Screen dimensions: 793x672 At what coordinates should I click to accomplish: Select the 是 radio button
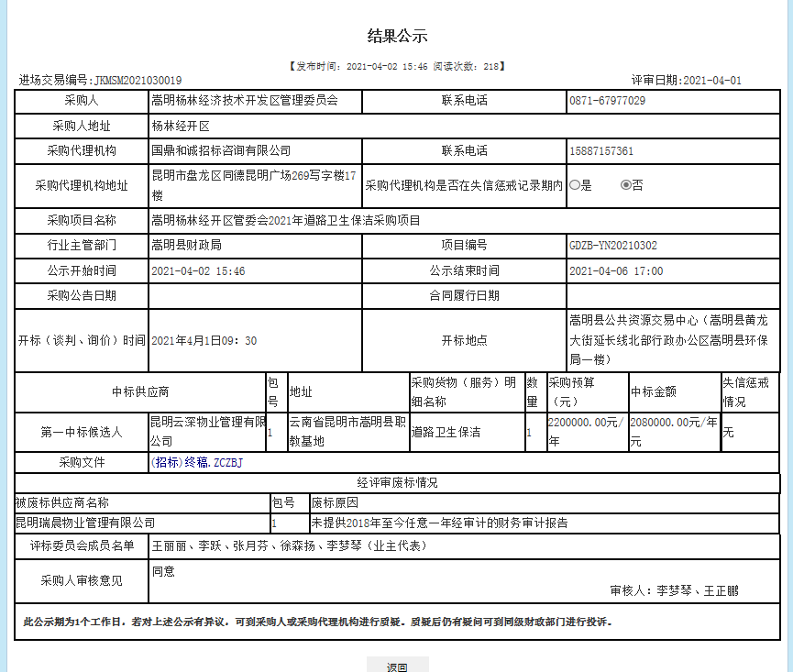pyautogui.click(x=575, y=185)
